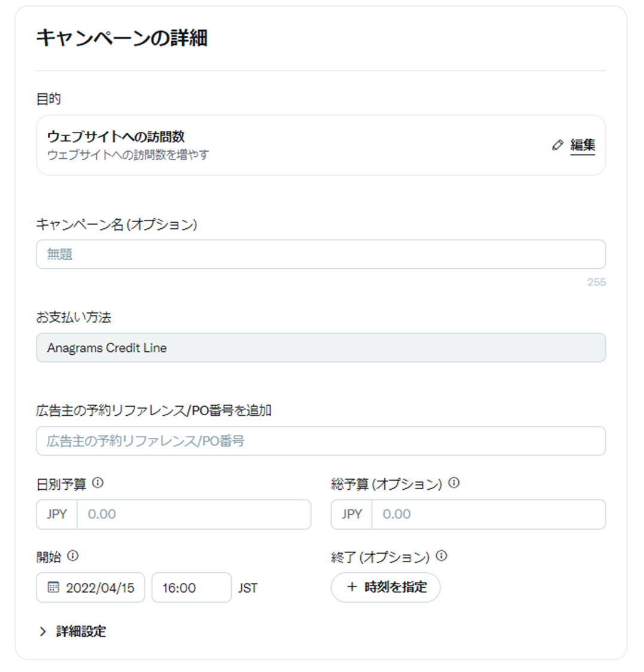The height and width of the screenshot is (672, 644).
Task: Focus the キャンペーン名 input field
Action: click(x=321, y=254)
